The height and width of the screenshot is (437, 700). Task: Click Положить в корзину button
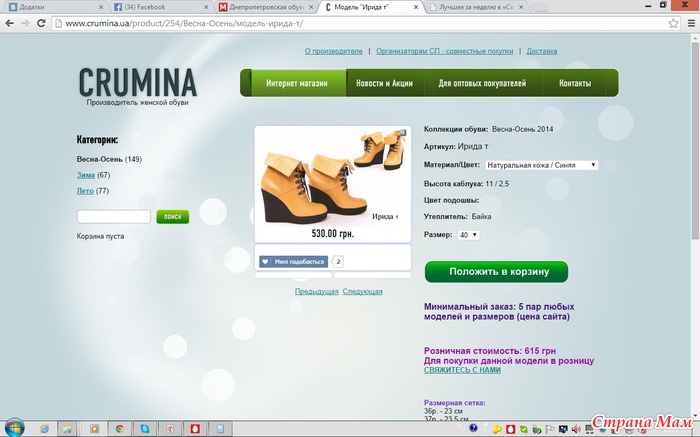[x=496, y=271]
